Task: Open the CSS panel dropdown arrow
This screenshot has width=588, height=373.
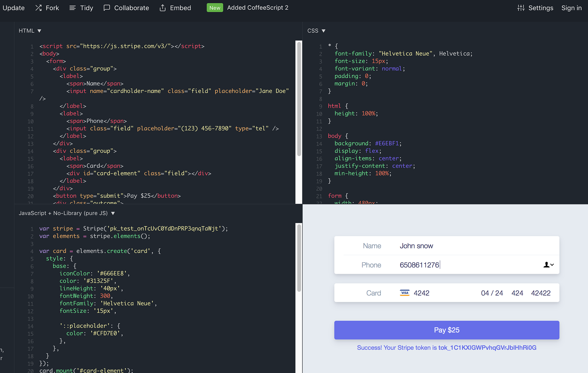Action: [324, 31]
